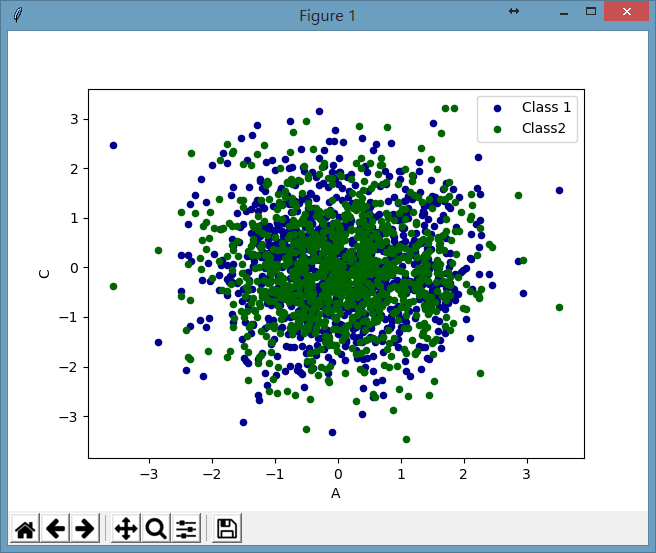Save the figure with disk icon

[227, 528]
